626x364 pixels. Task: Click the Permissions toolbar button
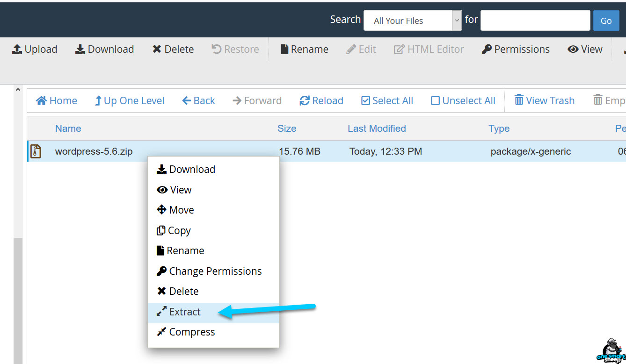516,49
